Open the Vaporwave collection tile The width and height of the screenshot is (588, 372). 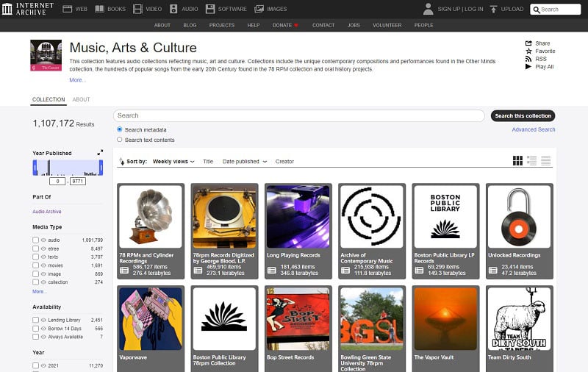tap(151, 329)
